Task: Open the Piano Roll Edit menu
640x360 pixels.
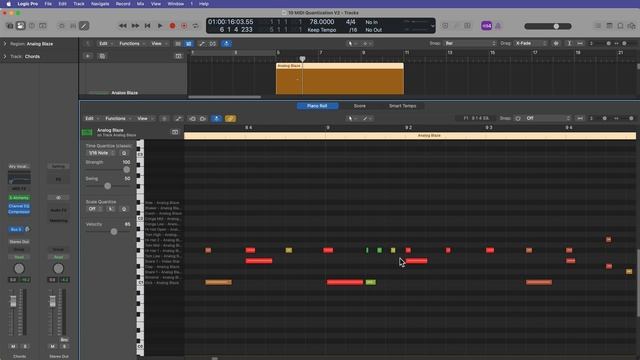Action: [x=91, y=118]
